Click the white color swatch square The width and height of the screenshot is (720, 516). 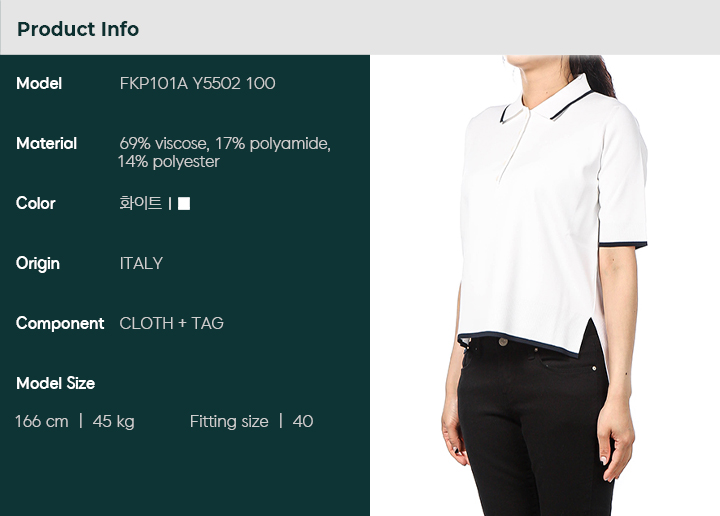(184, 203)
